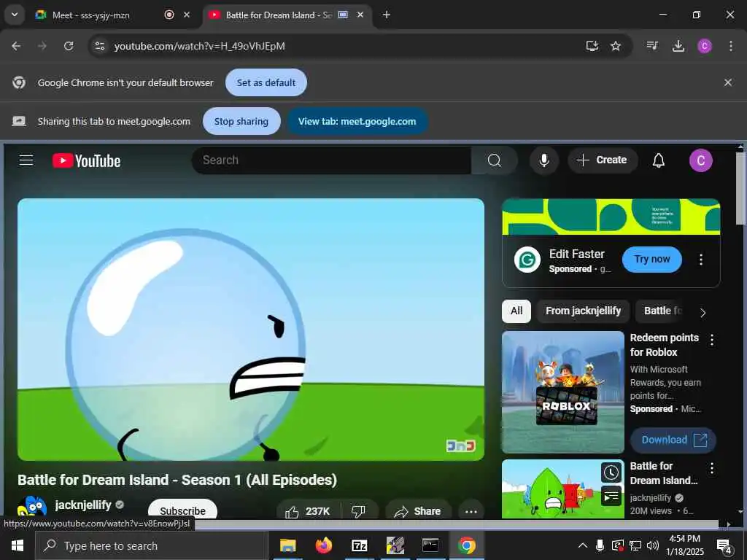Open the jacknjellify channel avatar
The image size is (747, 560).
(x=32, y=507)
